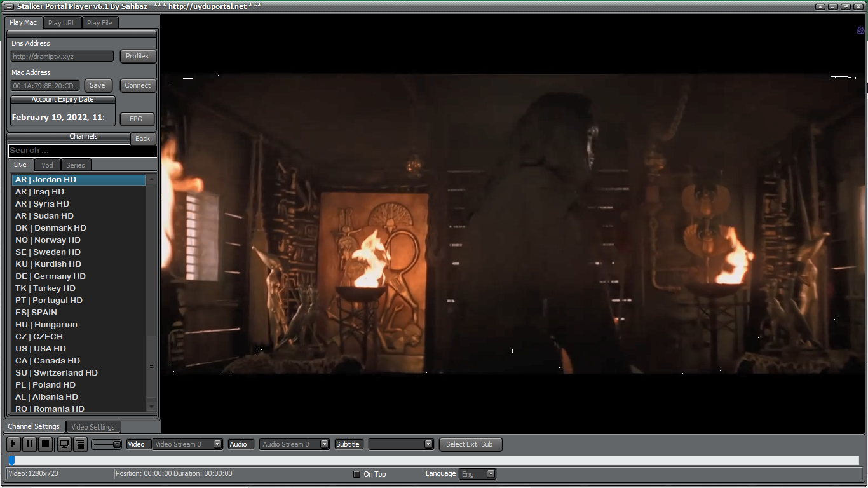The image size is (868, 488).
Task: Switch to Video Settings tab
Action: click(93, 427)
